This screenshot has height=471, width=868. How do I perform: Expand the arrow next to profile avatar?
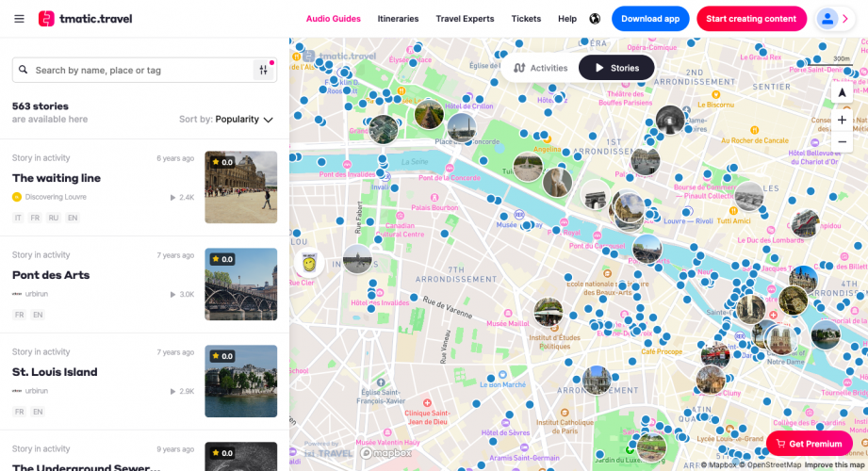point(845,19)
